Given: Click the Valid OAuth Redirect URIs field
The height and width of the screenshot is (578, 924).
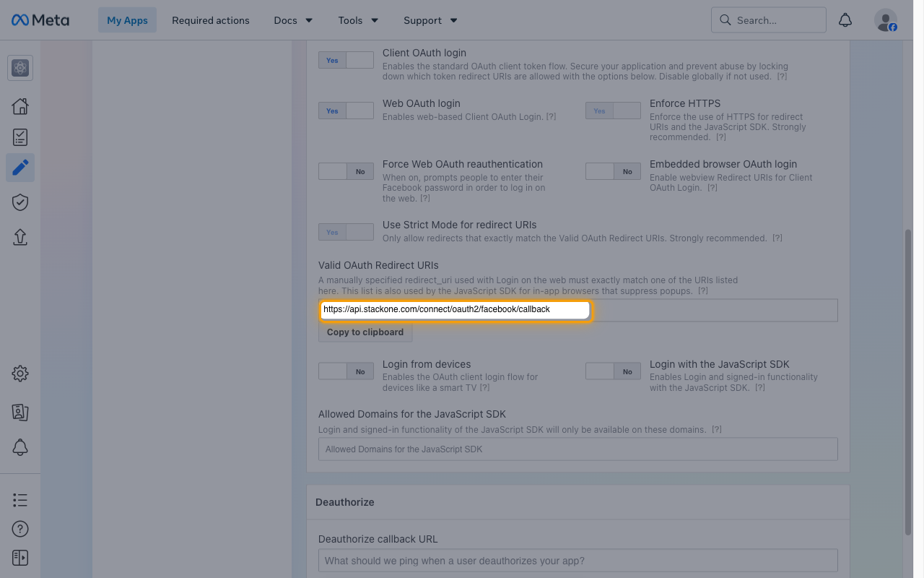Looking at the screenshot, I should tap(578, 310).
